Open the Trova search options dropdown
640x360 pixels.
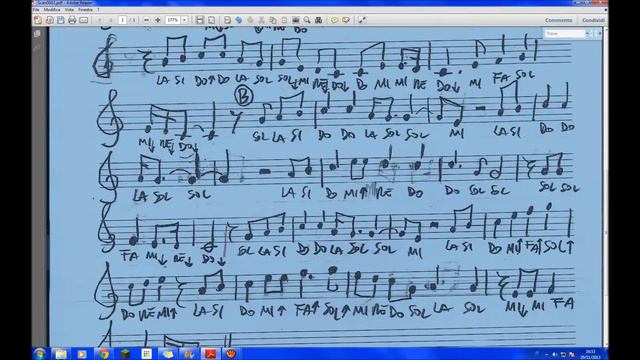point(587,33)
